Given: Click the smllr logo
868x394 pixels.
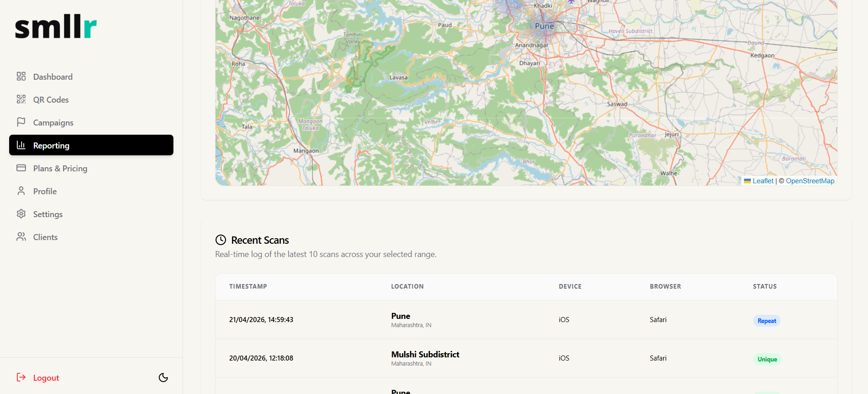Looking at the screenshot, I should pyautogui.click(x=56, y=27).
